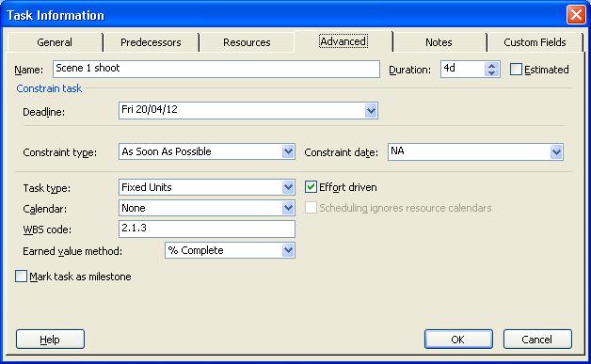Click the Cancel button
The width and height of the screenshot is (591, 364).
click(x=537, y=340)
